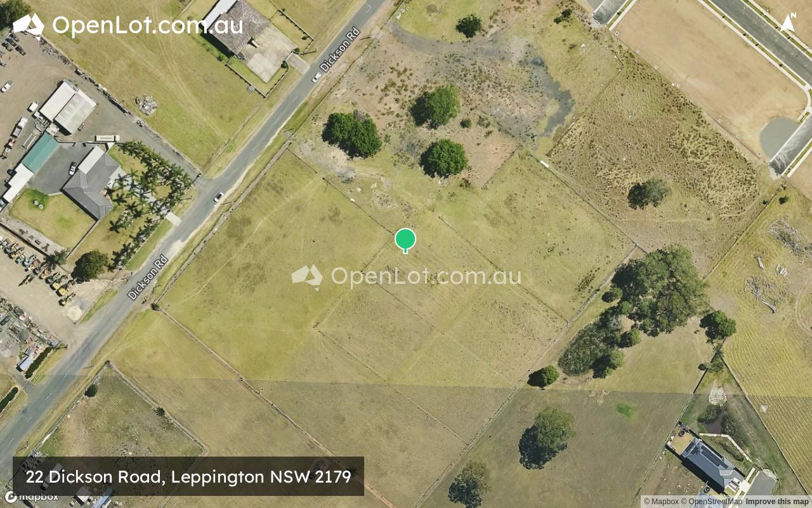
Task: Click the green-roofed building
Action: click(39, 153)
